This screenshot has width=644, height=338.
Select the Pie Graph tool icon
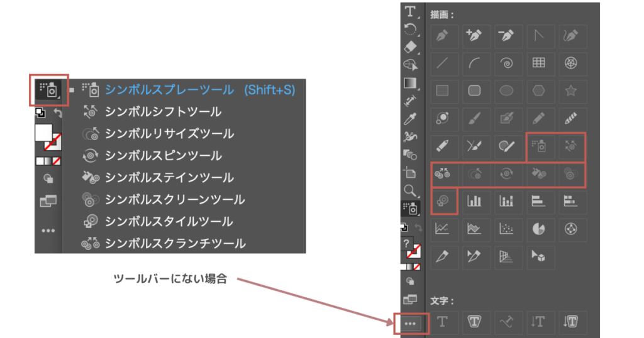click(x=538, y=229)
